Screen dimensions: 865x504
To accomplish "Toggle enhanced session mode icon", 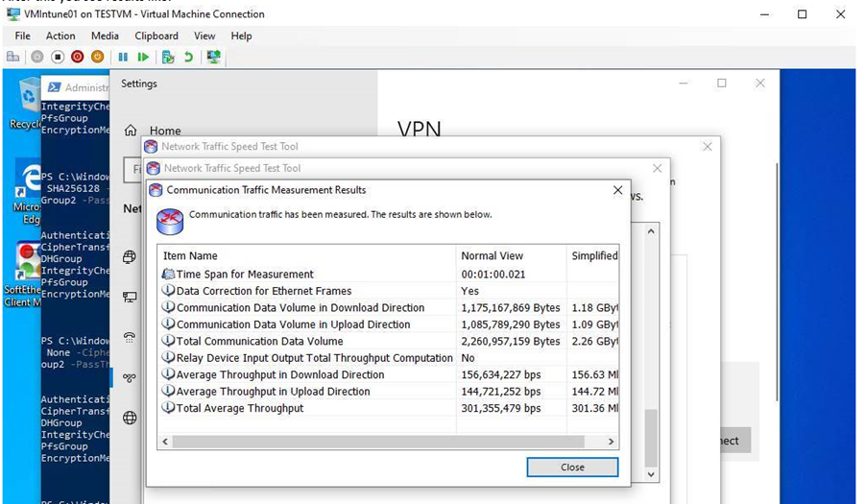I will [x=213, y=57].
